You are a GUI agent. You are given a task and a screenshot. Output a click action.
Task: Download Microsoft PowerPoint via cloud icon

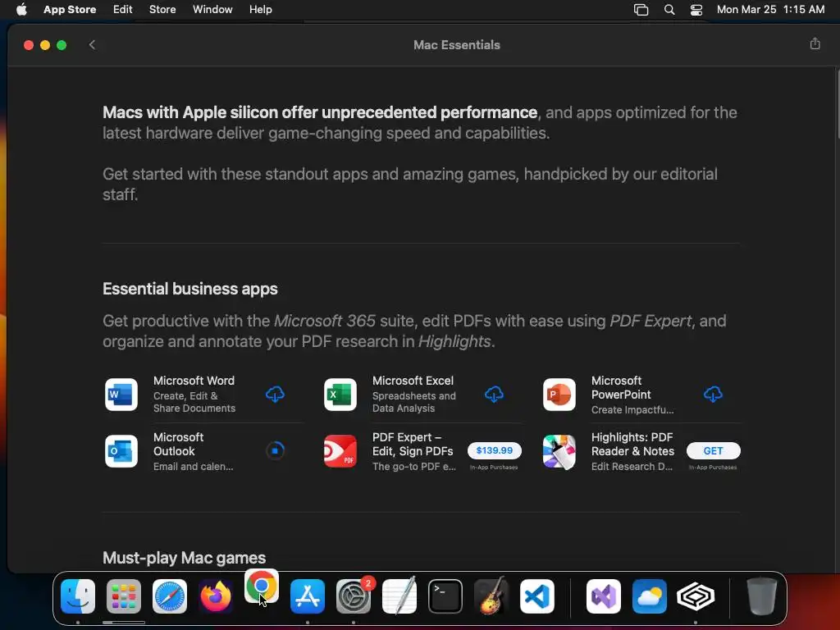click(713, 395)
